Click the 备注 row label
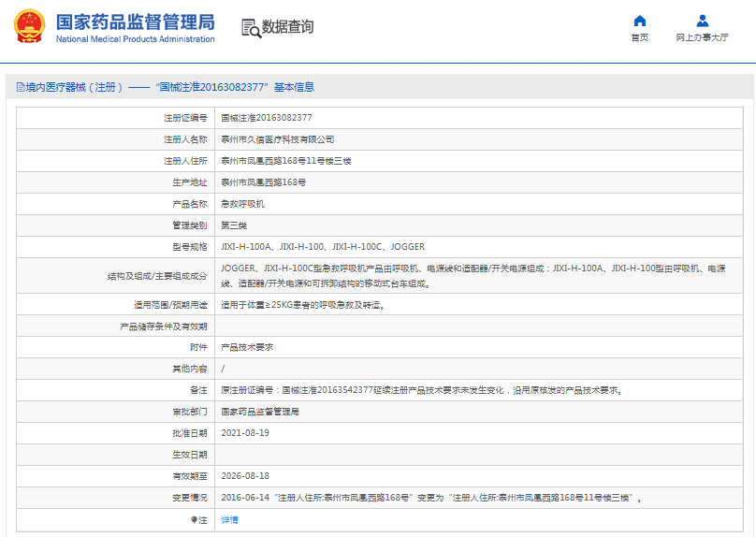The image size is (756, 537). pos(198,390)
